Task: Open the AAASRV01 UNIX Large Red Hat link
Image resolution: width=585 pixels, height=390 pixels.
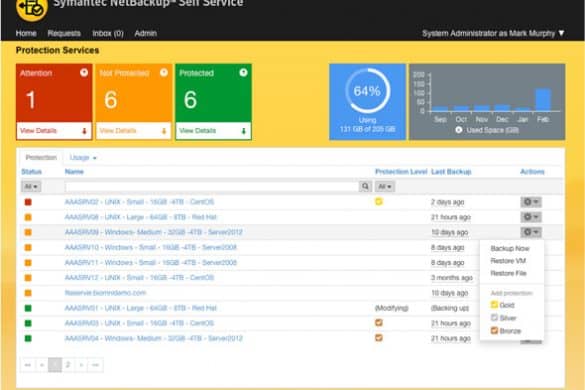Action: [141, 308]
